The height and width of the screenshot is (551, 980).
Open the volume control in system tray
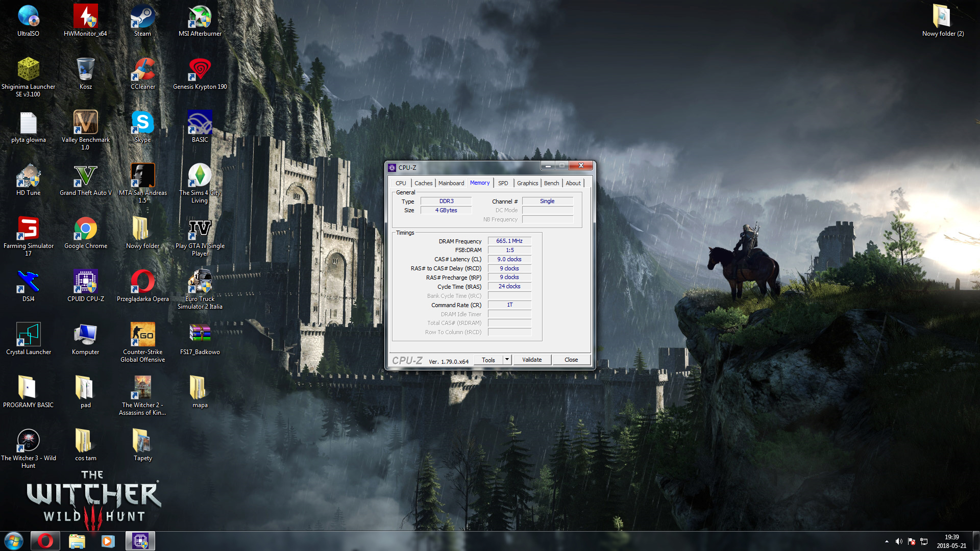coord(899,541)
